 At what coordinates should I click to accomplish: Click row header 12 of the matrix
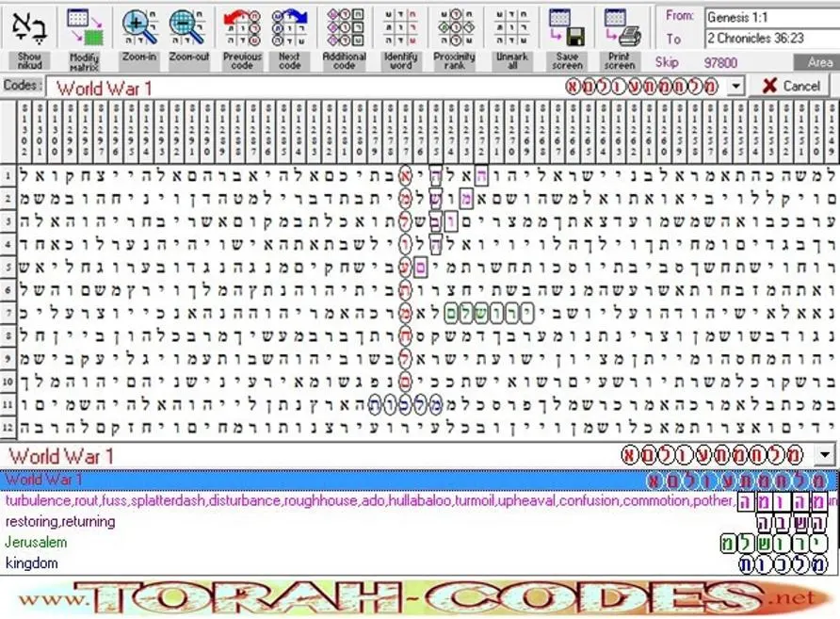(x=8, y=428)
